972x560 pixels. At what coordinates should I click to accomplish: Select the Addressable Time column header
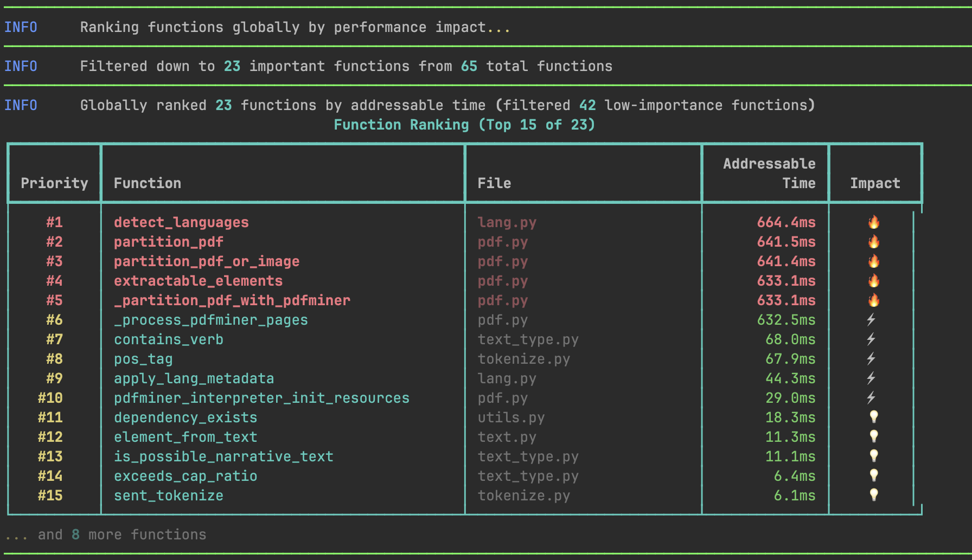click(x=770, y=173)
